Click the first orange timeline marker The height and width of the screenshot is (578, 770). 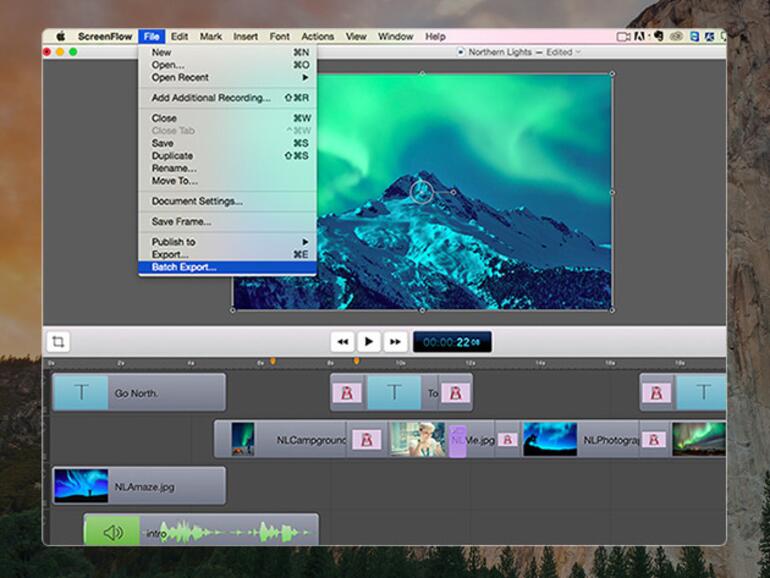point(273,361)
